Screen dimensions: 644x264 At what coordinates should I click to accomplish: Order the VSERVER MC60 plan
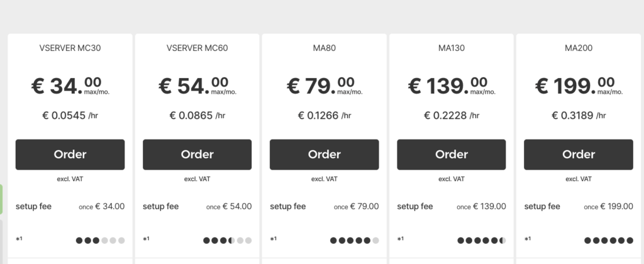pos(197,155)
